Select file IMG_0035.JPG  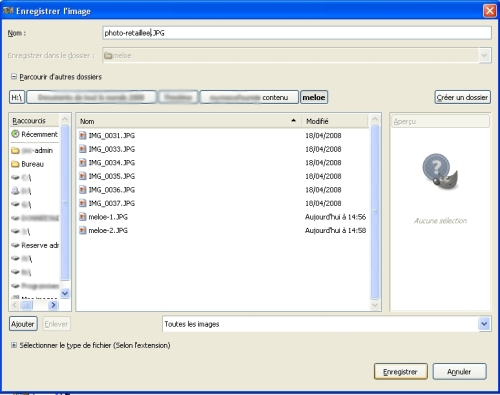pyautogui.click(x=223, y=176)
